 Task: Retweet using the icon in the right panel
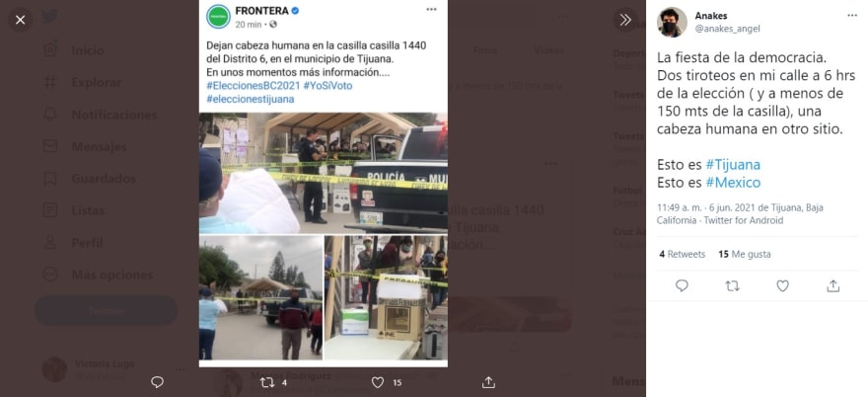coord(732,285)
